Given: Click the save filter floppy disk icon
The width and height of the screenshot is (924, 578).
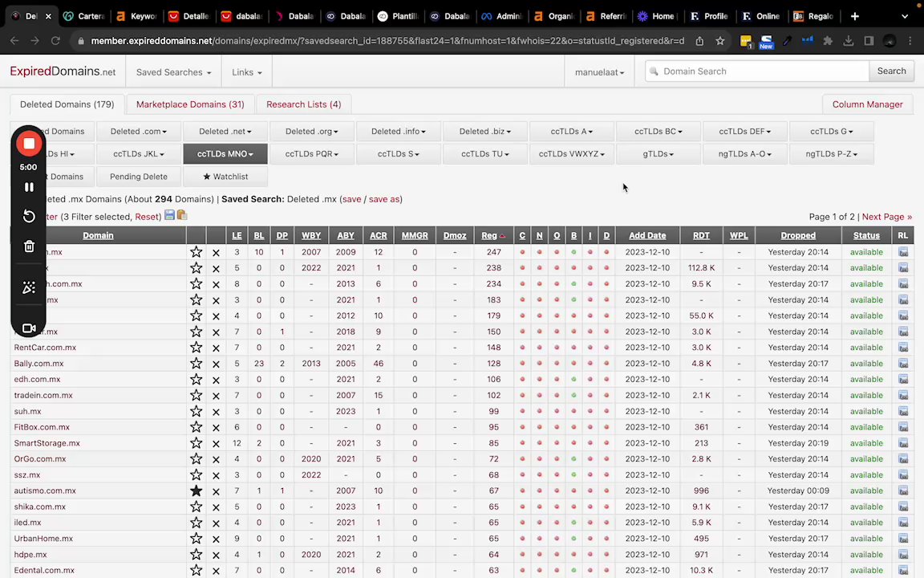Looking at the screenshot, I should pyautogui.click(x=170, y=215).
